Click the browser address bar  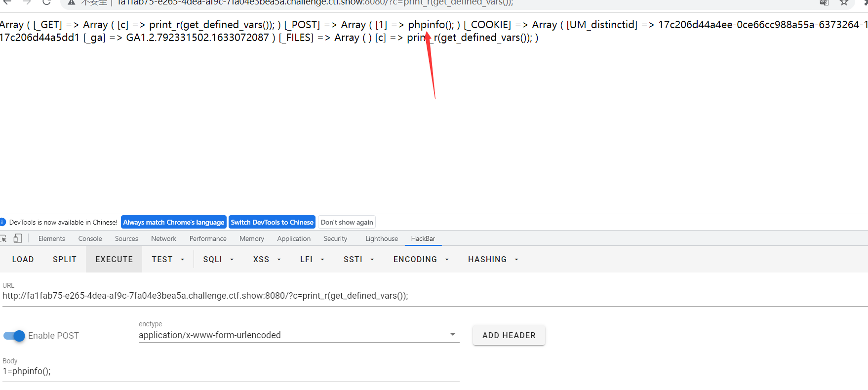tap(434, 2)
